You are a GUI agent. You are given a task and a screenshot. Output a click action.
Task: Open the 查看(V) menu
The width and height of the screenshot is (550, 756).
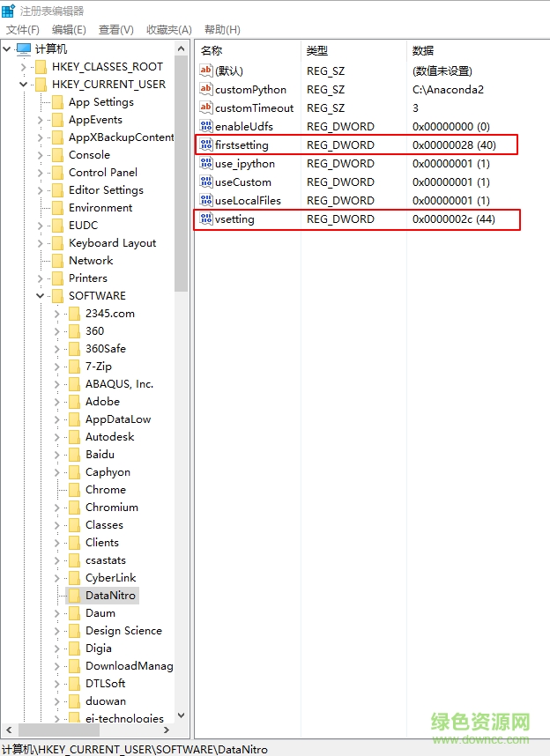(x=116, y=30)
